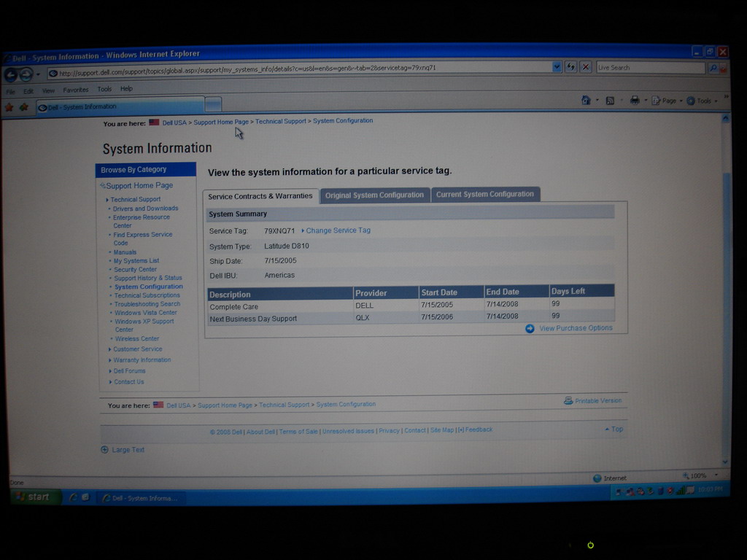Click the Home icon in command bar

pos(586,100)
